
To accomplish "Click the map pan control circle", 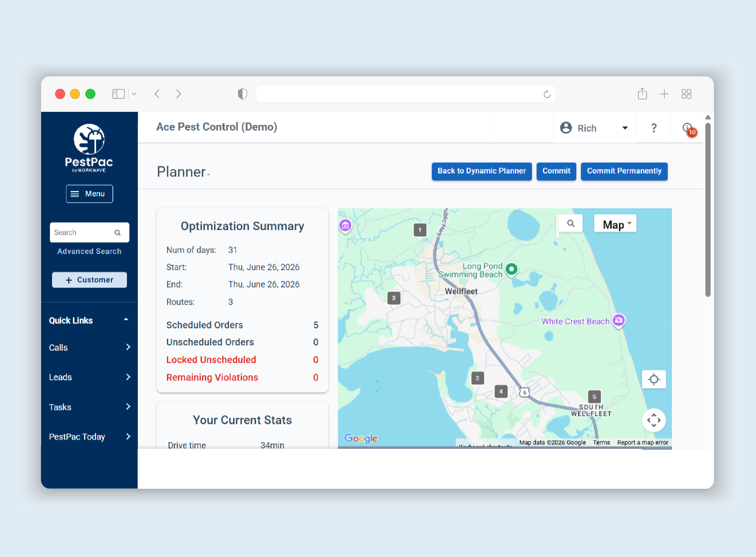I will pyautogui.click(x=654, y=420).
